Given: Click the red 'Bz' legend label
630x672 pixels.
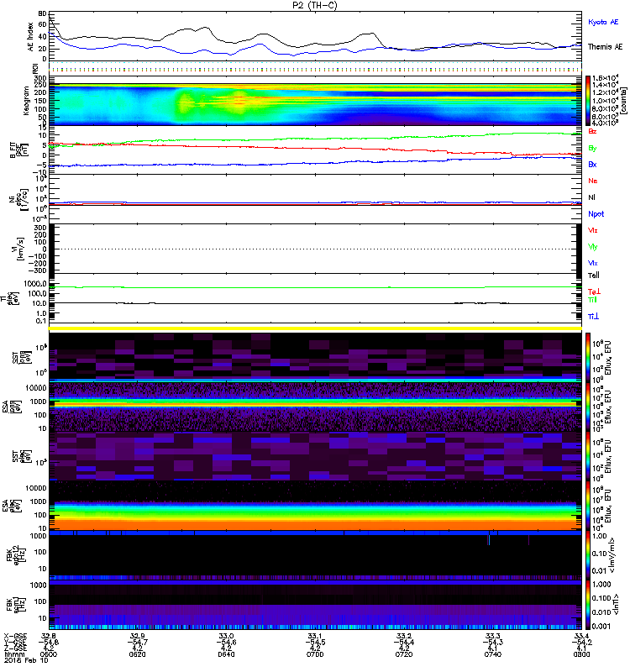Looking at the screenshot, I should (592, 132).
